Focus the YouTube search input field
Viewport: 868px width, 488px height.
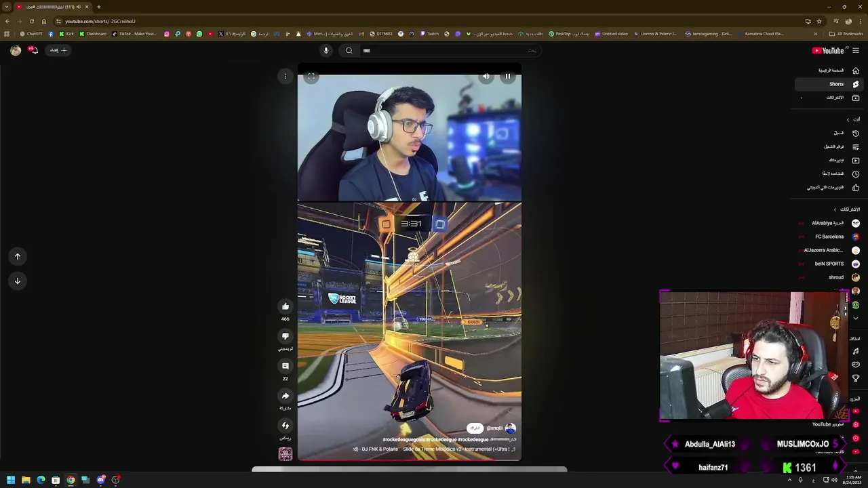coord(451,50)
